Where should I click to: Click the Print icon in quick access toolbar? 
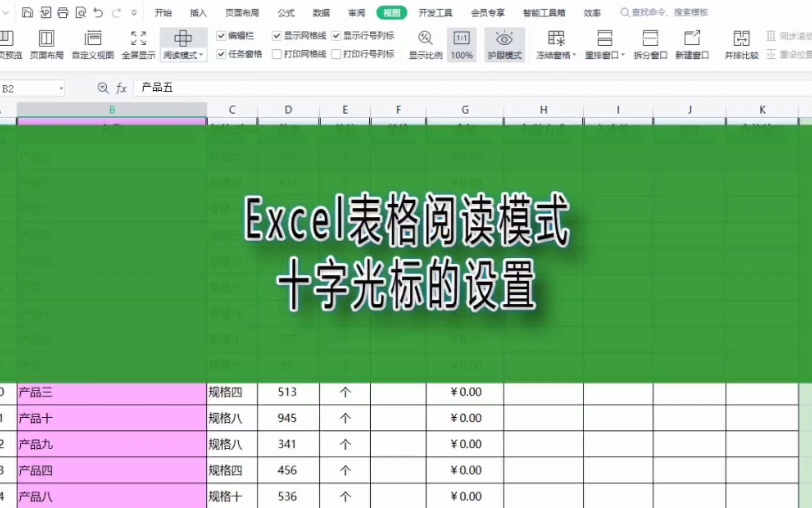point(62,13)
